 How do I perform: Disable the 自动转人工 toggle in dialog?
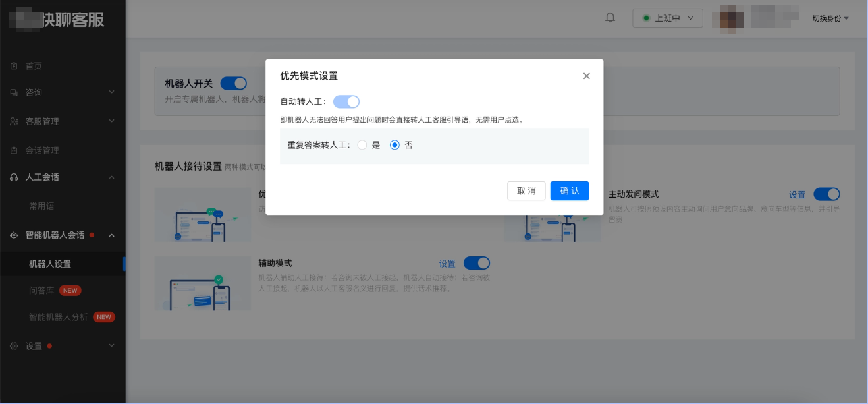click(346, 101)
